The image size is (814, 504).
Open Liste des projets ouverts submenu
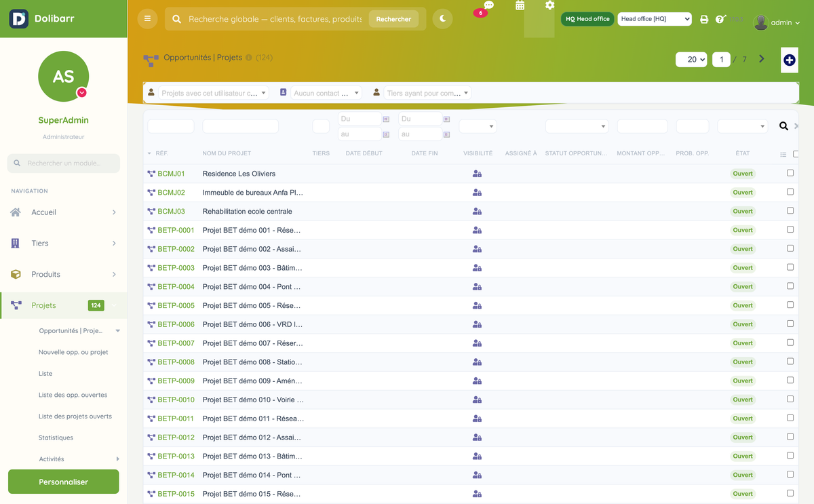click(x=75, y=416)
